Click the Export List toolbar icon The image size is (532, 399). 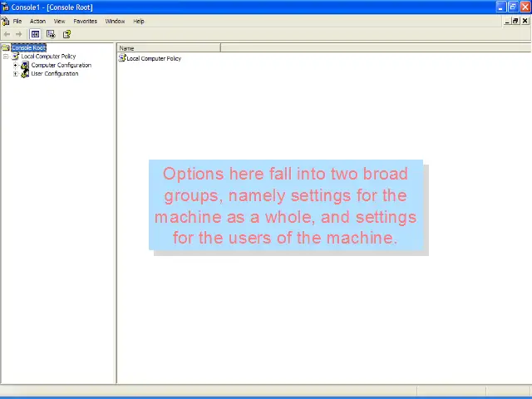click(x=51, y=34)
